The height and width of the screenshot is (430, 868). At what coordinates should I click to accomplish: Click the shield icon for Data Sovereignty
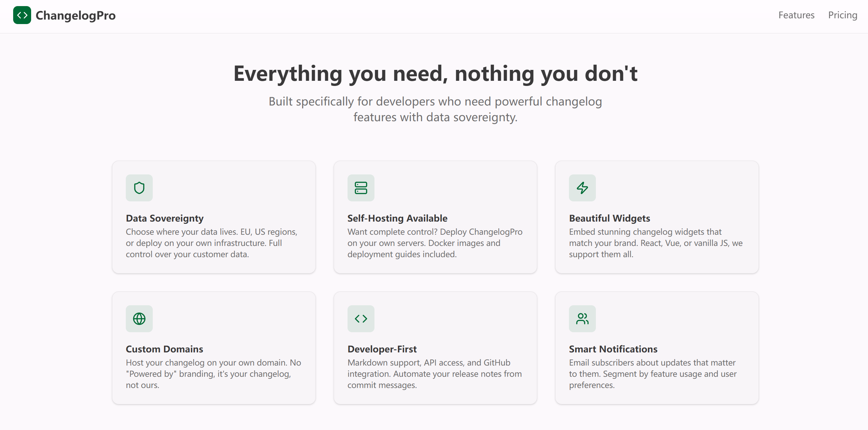pyautogui.click(x=139, y=188)
